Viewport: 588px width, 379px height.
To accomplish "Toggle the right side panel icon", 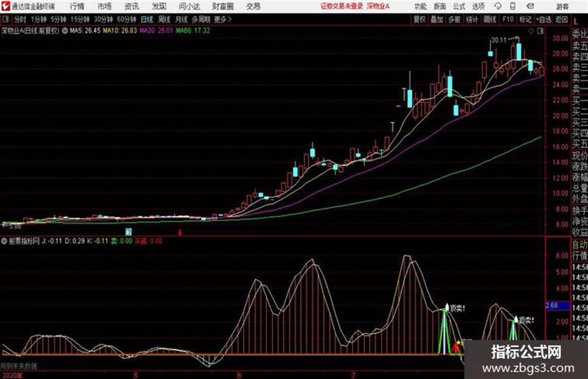I will click(540, 31).
